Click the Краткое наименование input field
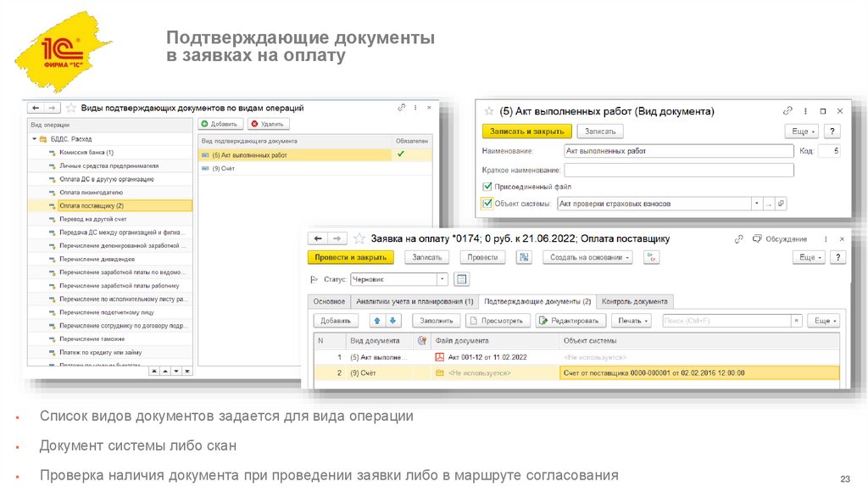This screenshot has width=868, height=487. pyautogui.click(x=679, y=170)
